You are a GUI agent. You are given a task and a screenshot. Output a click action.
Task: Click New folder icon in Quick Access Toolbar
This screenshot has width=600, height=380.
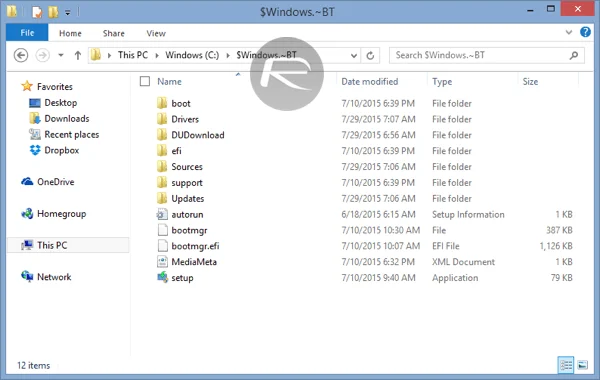53,12
